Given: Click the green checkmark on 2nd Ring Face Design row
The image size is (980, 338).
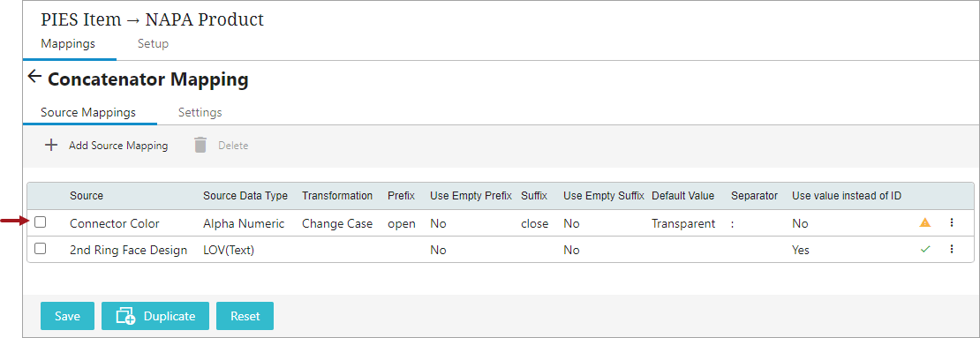Looking at the screenshot, I should coord(925,249).
